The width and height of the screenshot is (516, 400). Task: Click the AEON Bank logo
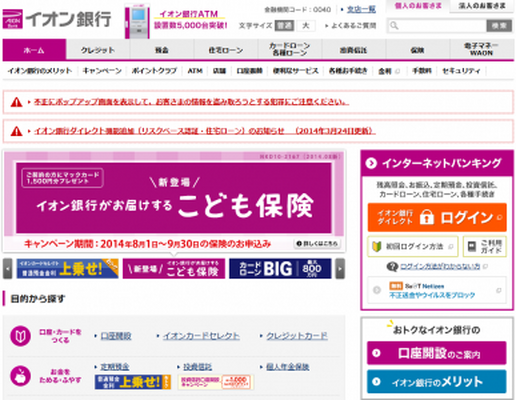(x=57, y=19)
